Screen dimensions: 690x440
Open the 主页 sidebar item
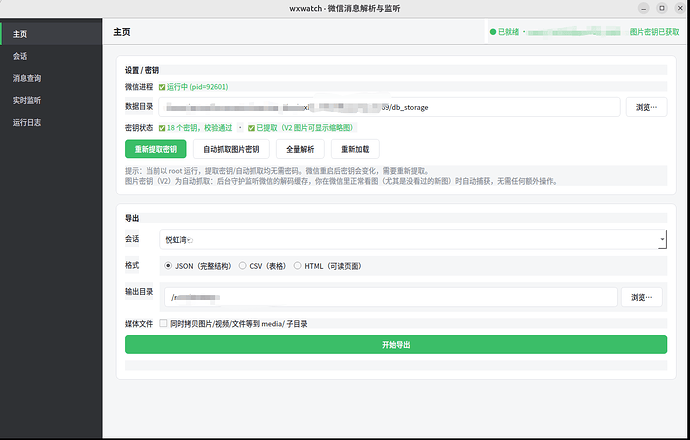[51, 34]
